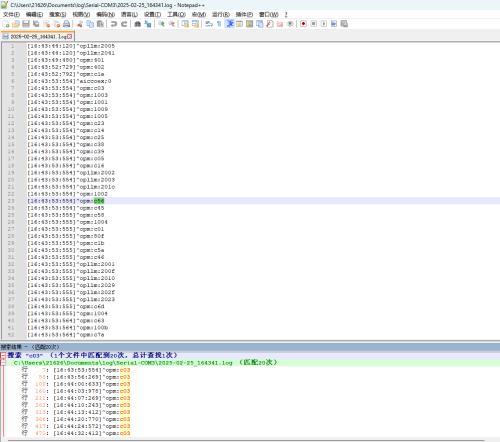Paste clipboard using toolbar Paste icon
Viewport: 500px width, 442px height.
point(100,24)
